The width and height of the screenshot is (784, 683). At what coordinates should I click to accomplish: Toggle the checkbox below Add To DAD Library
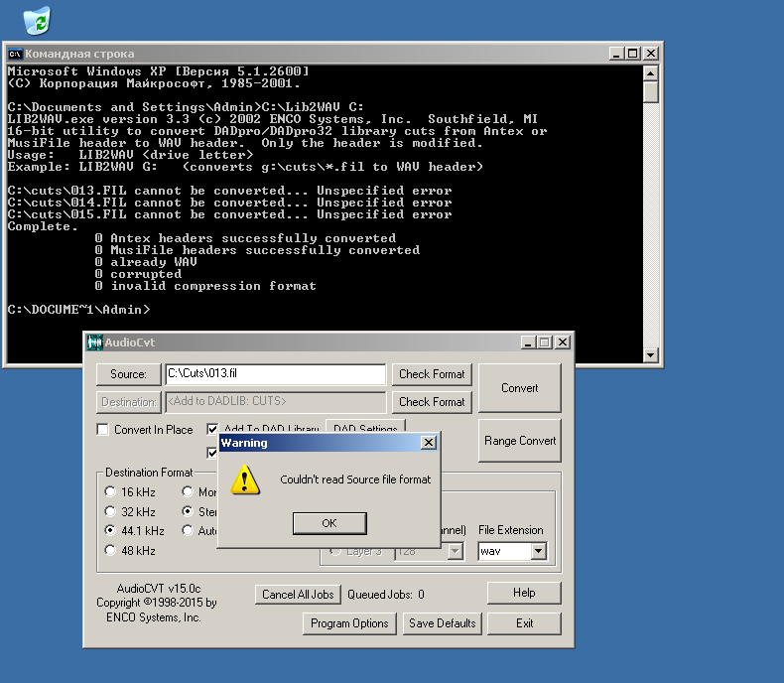212,453
